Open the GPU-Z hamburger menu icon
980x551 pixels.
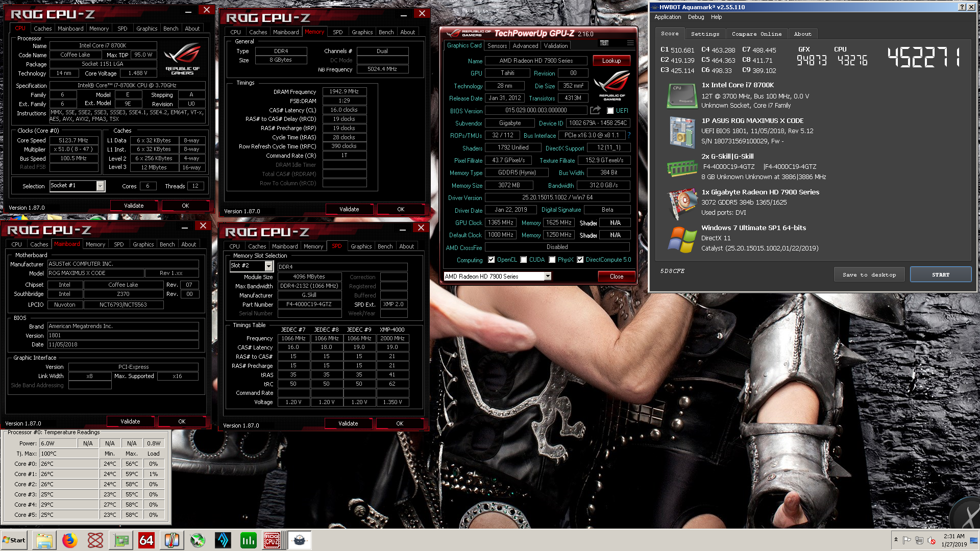tap(630, 43)
